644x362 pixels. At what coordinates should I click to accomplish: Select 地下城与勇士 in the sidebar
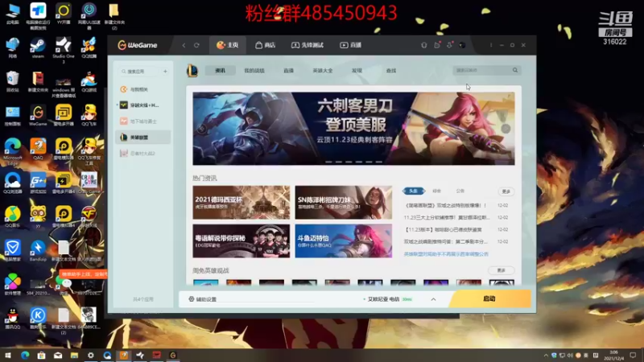(x=143, y=121)
